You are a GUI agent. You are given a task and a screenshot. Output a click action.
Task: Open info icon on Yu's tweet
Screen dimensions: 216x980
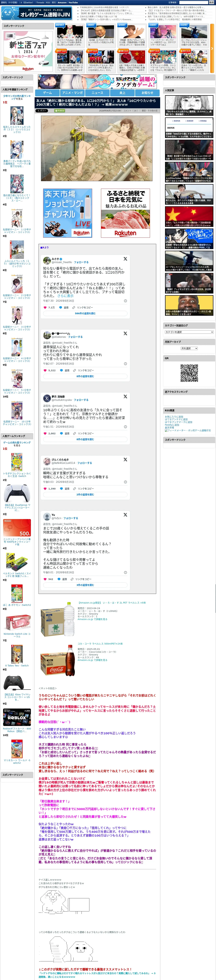point(125,572)
